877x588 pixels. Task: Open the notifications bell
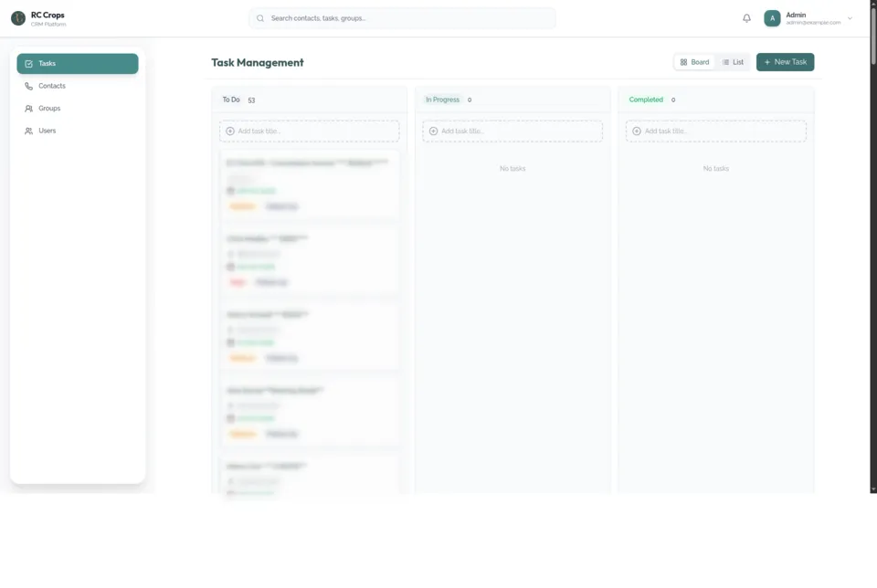click(x=746, y=18)
